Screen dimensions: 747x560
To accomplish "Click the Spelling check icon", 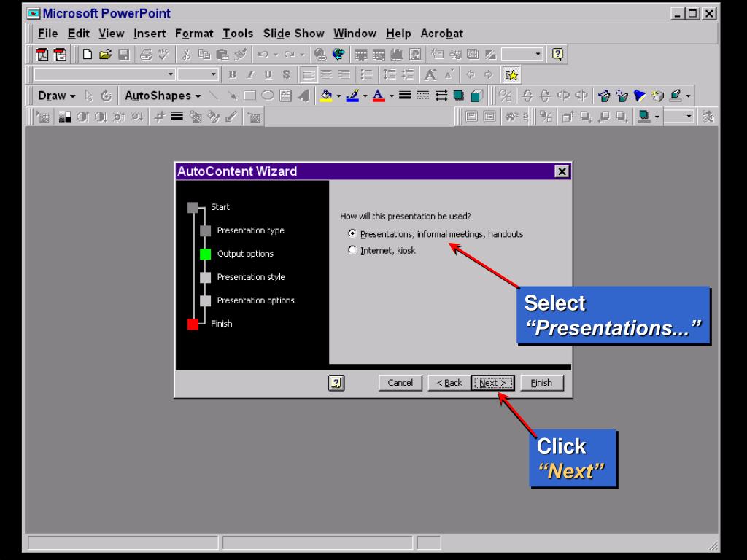I will [164, 54].
